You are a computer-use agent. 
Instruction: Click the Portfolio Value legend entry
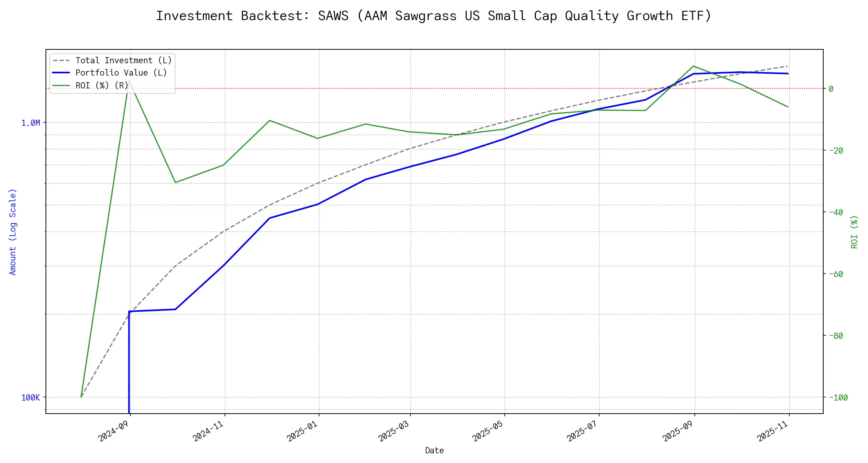coord(121,73)
